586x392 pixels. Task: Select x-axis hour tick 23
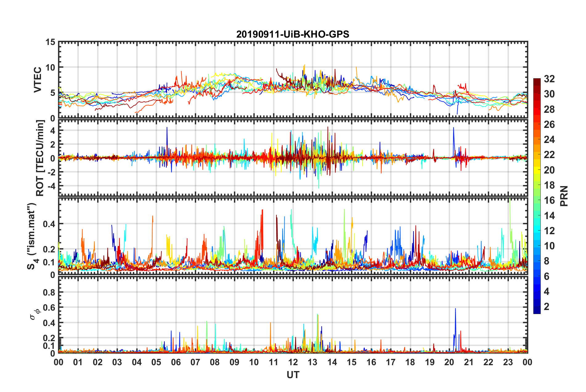pos(508,362)
